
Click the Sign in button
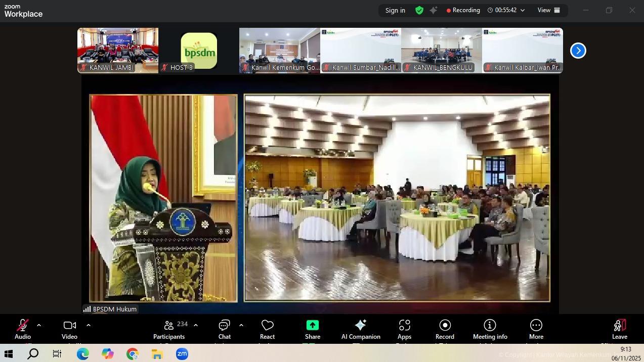point(395,10)
